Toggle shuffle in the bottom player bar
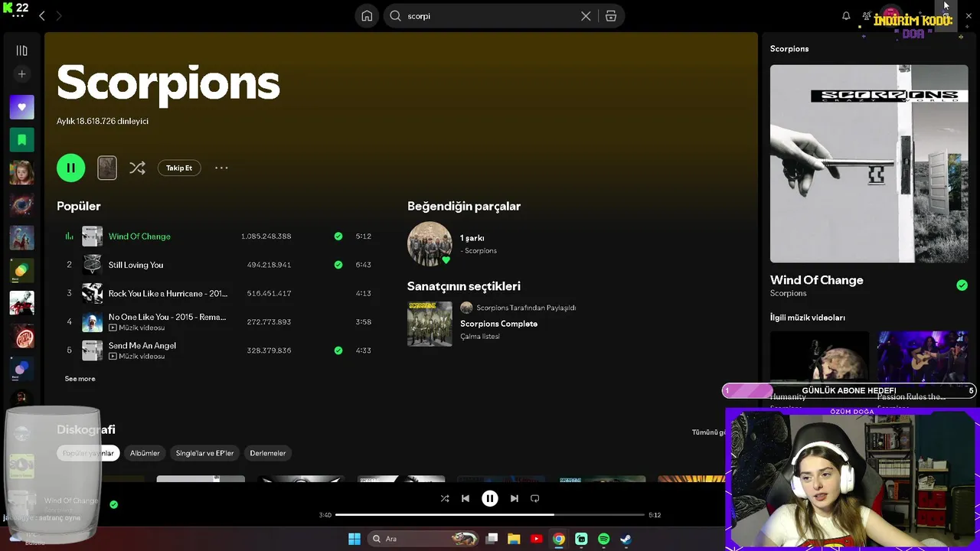The height and width of the screenshot is (551, 980). click(445, 498)
